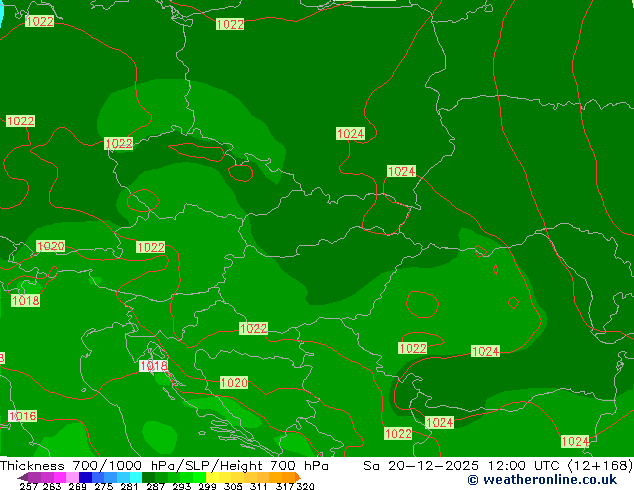The width and height of the screenshot is (634, 490).
Task: Click the weatheronline.co.uk copyright link
Action: click(542, 480)
